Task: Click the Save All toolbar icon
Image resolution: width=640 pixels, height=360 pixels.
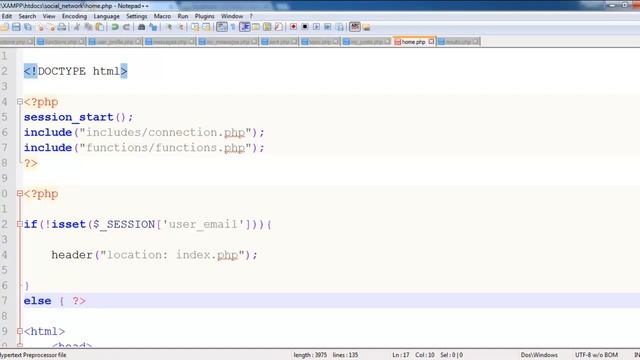Action: point(28,27)
